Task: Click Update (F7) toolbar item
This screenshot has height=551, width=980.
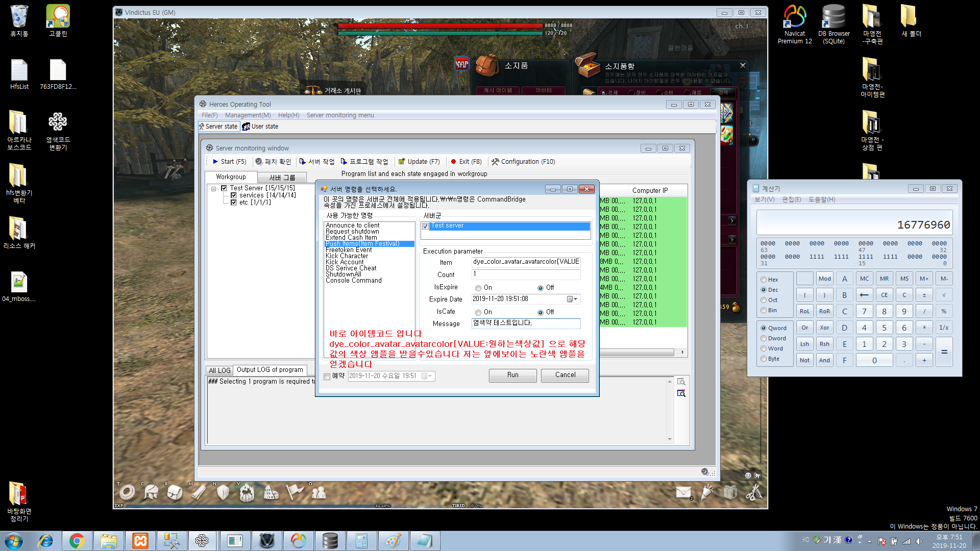Action: pos(419,162)
